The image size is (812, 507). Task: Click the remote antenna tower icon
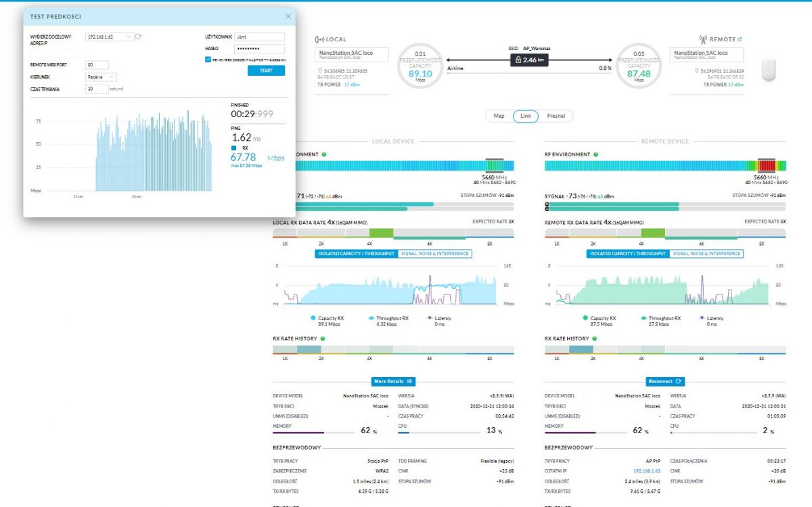(x=703, y=39)
